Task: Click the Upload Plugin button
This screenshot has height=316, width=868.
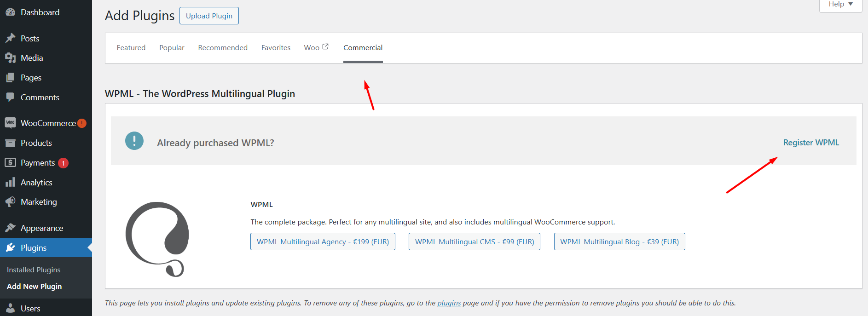Action: coord(209,16)
